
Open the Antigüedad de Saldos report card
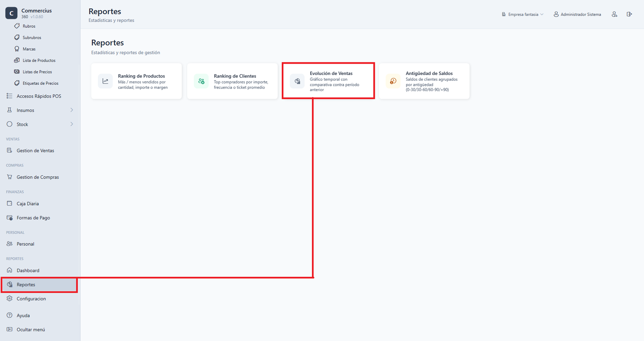(x=424, y=81)
